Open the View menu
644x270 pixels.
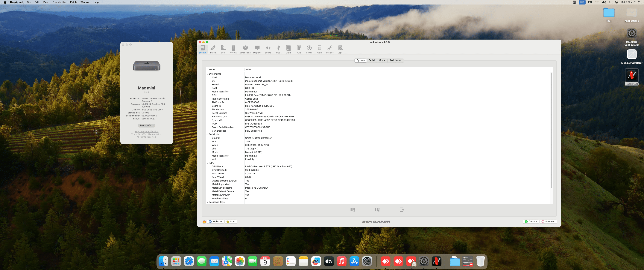point(45,2)
